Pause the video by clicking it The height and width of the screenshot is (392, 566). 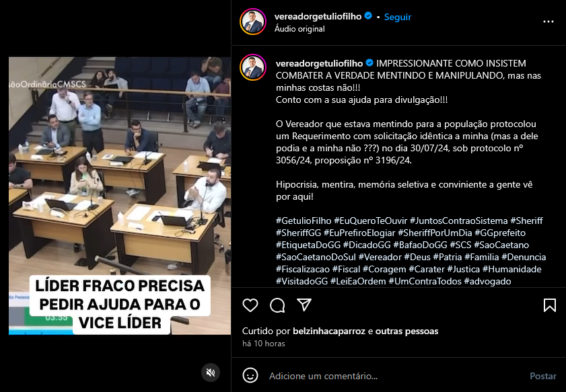coord(120,196)
